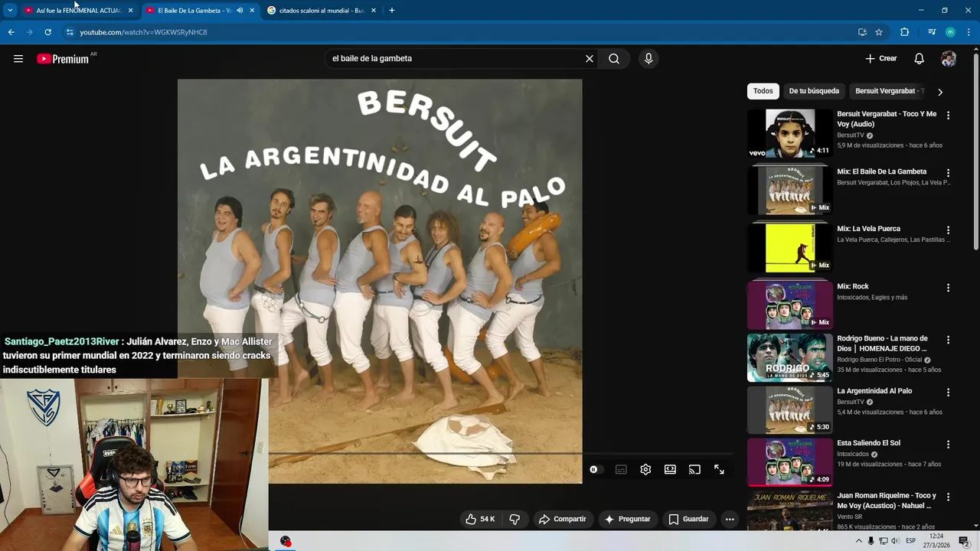Open the Chrome three-dot menu
This screenshot has height=551, width=980.
point(969,32)
